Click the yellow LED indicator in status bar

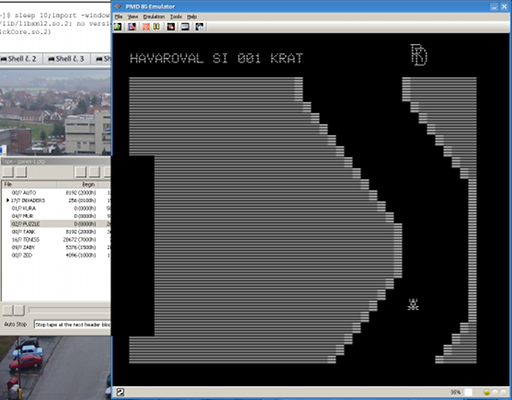click(x=486, y=392)
